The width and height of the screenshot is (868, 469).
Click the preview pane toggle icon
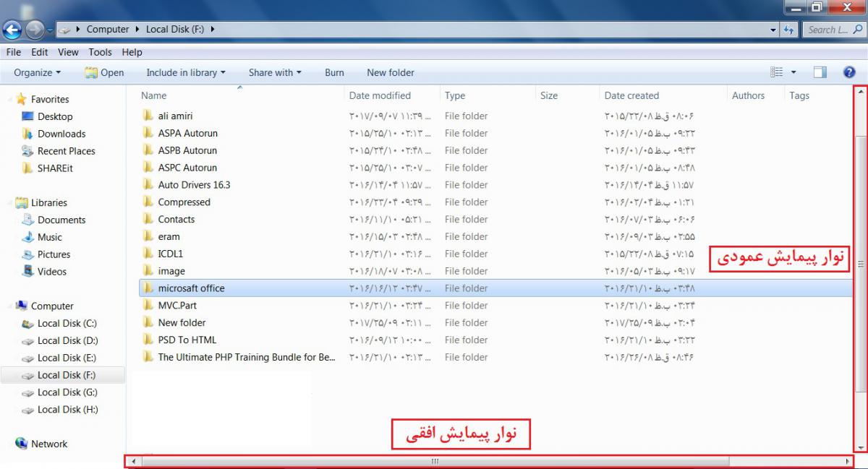pos(820,72)
